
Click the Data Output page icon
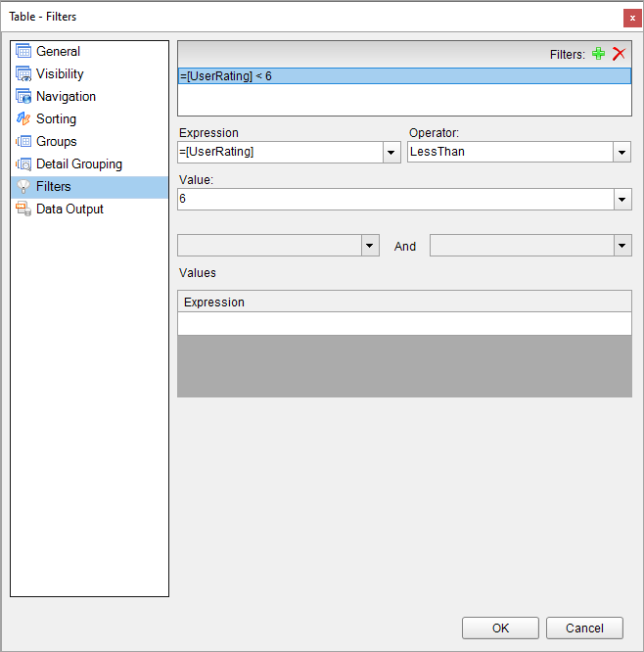tap(23, 209)
